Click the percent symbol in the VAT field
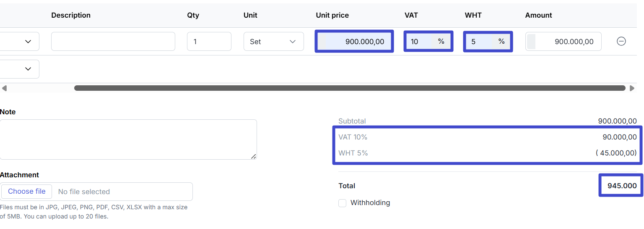 (x=441, y=41)
